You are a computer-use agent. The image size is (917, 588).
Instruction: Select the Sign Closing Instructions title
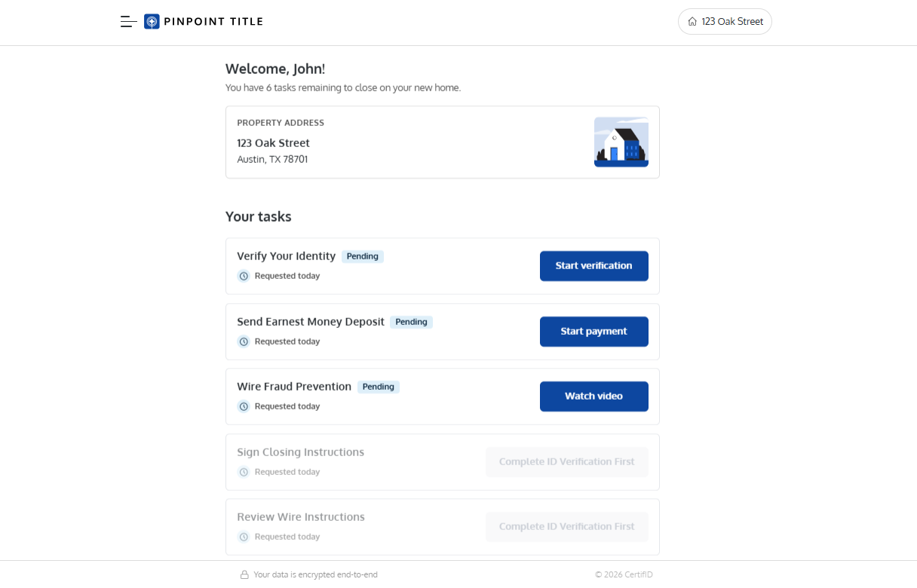301,452
